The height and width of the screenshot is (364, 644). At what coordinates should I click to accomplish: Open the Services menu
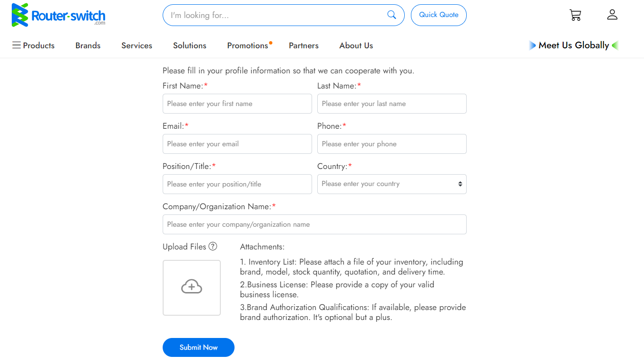click(137, 45)
